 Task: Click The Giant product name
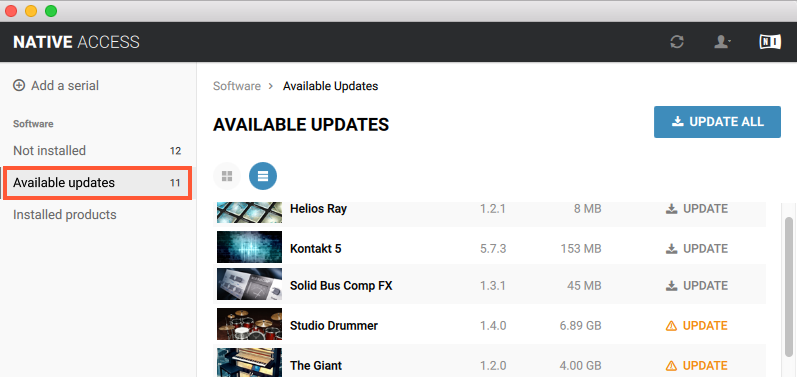[x=316, y=365]
